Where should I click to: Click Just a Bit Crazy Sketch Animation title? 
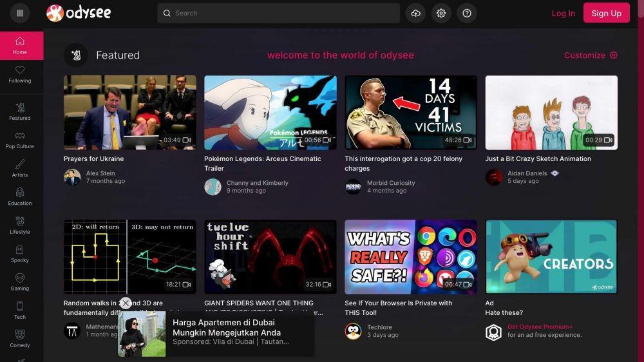538,158
